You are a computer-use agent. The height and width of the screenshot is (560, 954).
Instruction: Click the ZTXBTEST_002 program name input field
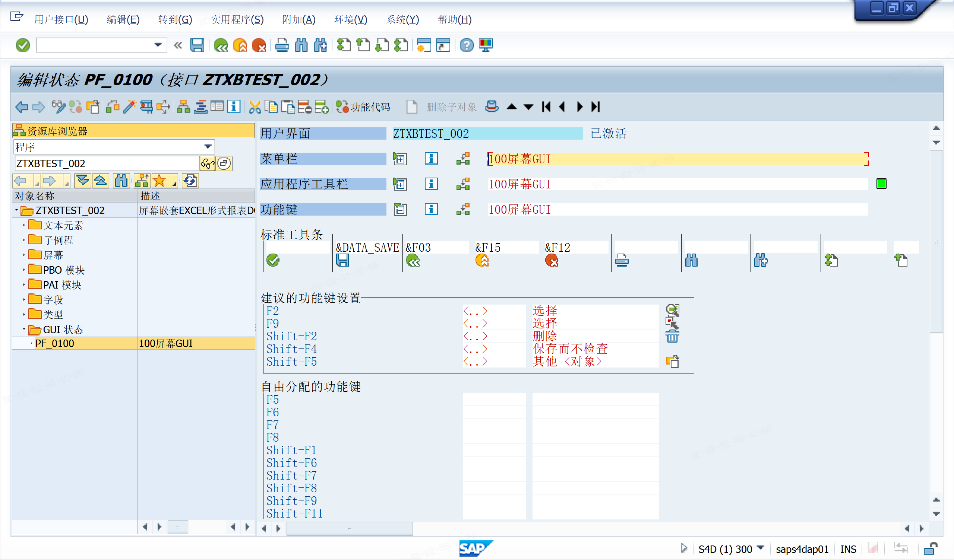106,163
